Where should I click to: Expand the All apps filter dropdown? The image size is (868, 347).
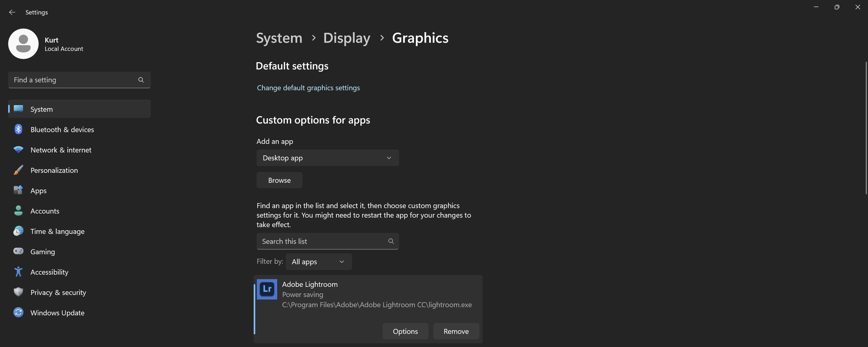click(318, 262)
